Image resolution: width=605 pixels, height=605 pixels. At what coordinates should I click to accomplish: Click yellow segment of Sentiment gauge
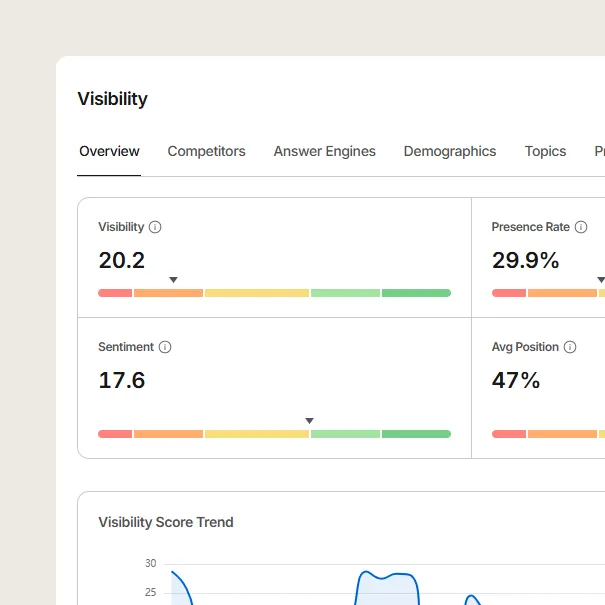tap(257, 434)
